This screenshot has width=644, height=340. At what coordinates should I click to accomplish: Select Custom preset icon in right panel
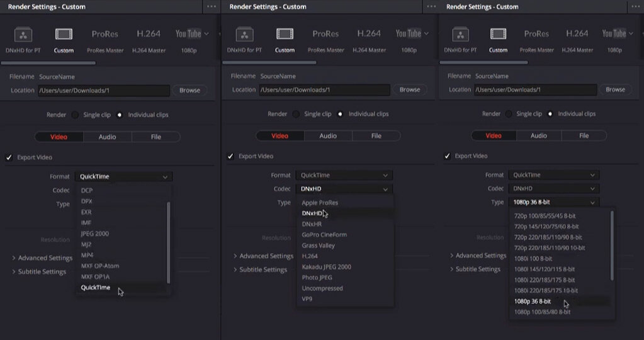(x=498, y=33)
